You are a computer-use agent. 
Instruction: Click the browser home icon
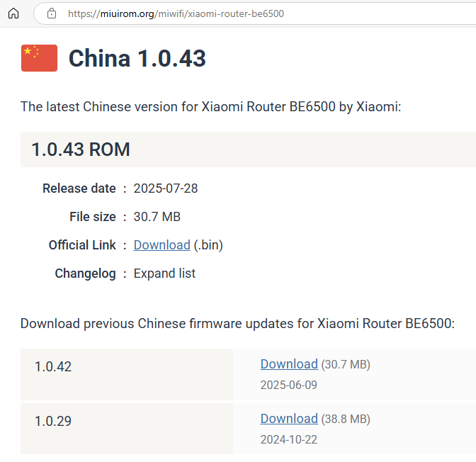pos(13,13)
